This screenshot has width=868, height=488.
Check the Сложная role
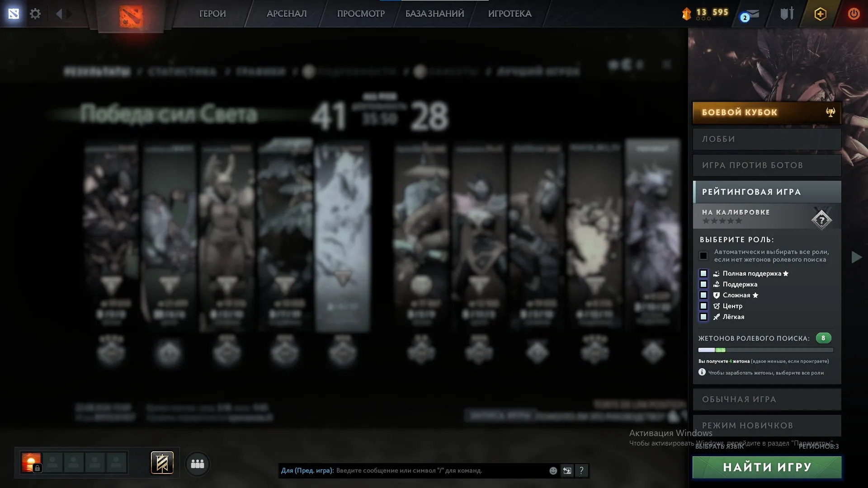[x=703, y=295]
